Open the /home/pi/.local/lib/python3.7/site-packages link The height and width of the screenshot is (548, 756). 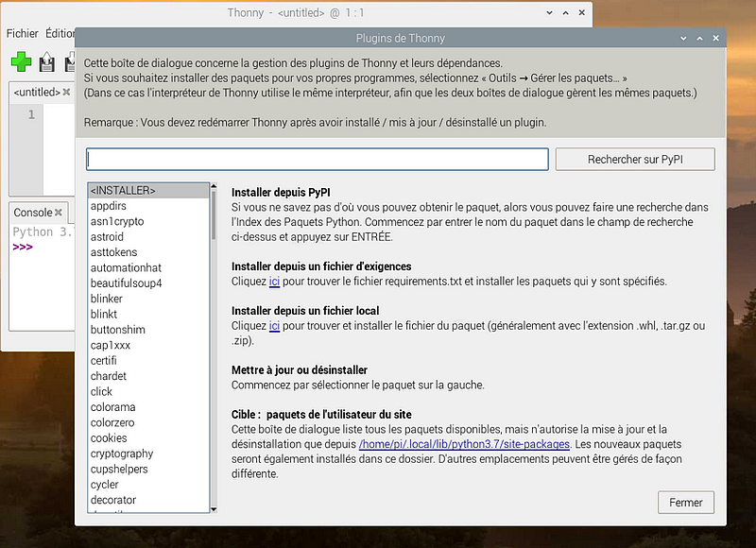pos(464,444)
